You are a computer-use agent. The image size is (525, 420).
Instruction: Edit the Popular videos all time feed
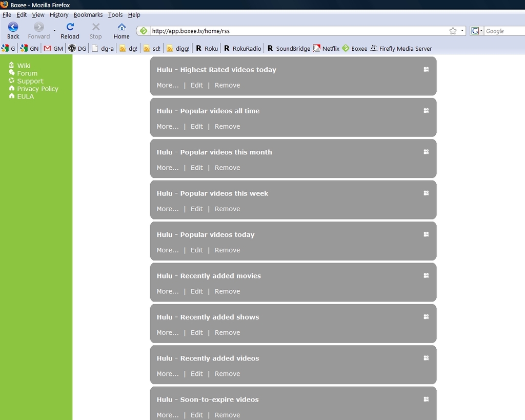tap(196, 126)
